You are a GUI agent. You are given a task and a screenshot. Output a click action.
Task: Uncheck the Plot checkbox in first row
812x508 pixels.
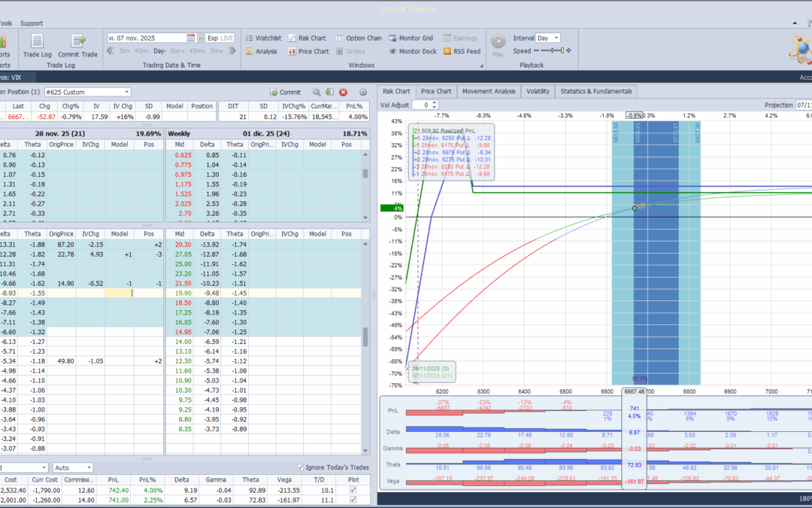pyautogui.click(x=354, y=489)
